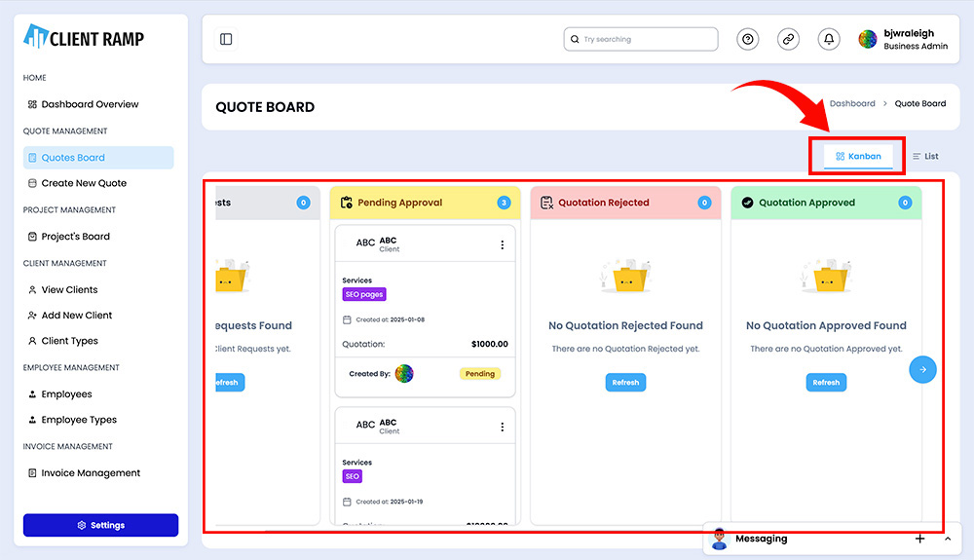Open the help question mark icon
The height and width of the screenshot is (560, 974).
coord(747,39)
